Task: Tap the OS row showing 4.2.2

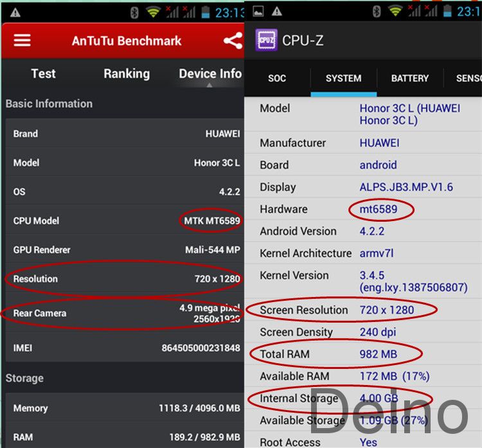Action: tap(125, 192)
